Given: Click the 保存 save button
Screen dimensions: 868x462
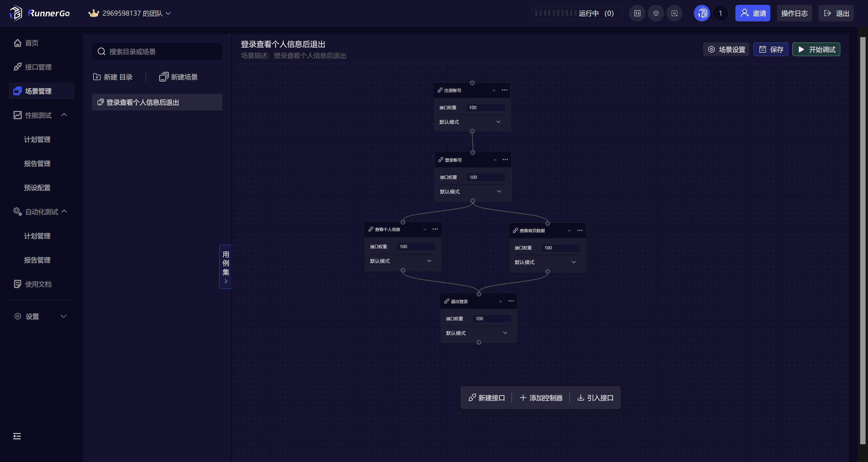Looking at the screenshot, I should pos(771,49).
